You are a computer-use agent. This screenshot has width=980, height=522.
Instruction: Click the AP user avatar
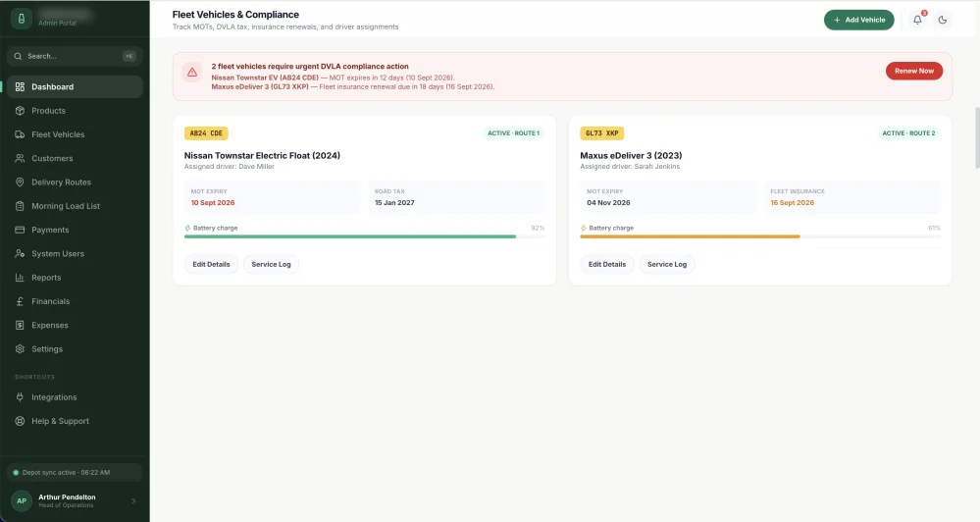22,500
